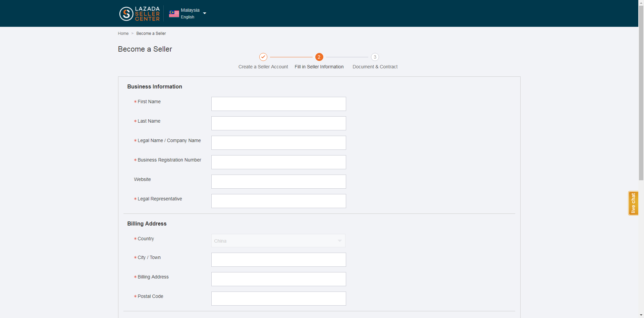The height and width of the screenshot is (318, 644).
Task: Focus the Legal Name / Company Name field
Action: click(x=279, y=143)
